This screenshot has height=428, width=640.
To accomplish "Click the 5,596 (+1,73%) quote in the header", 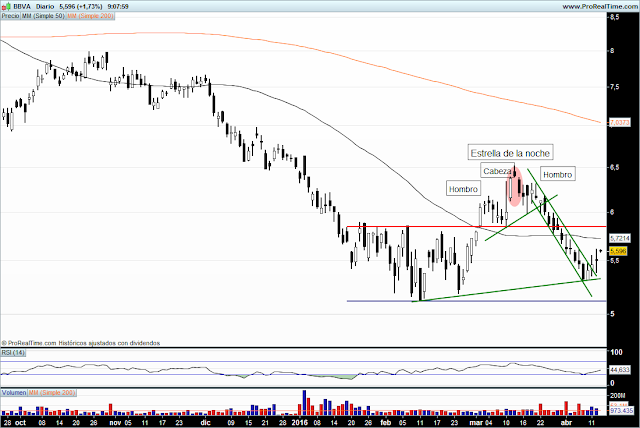I will pos(80,7).
